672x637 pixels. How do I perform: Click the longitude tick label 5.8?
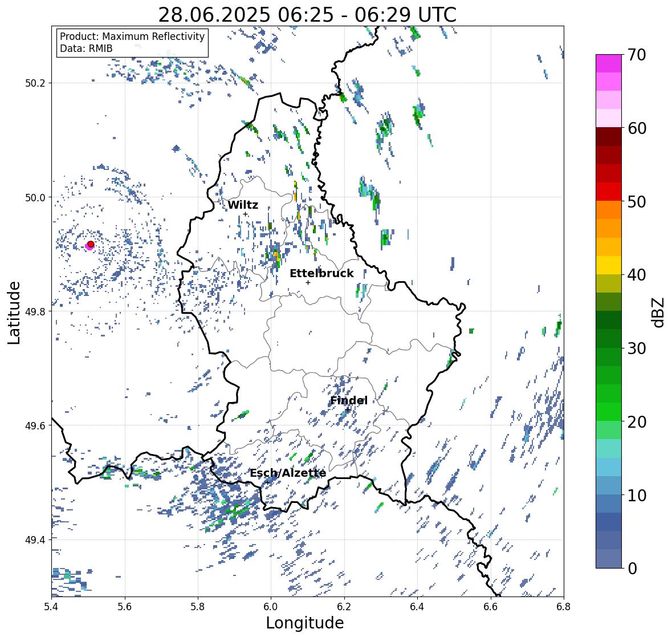198,607
